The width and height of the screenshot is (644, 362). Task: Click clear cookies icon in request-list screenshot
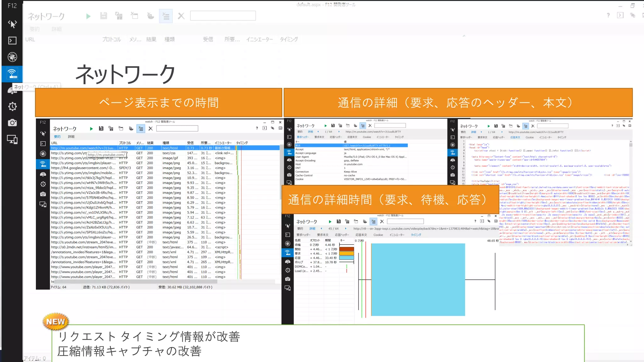pos(131,129)
